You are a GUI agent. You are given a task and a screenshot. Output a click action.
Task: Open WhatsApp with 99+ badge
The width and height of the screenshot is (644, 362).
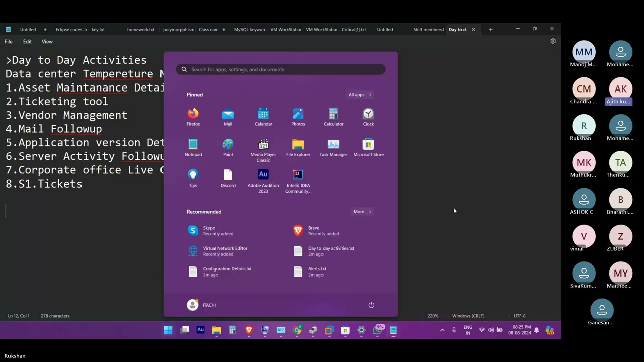pyautogui.click(x=378, y=330)
